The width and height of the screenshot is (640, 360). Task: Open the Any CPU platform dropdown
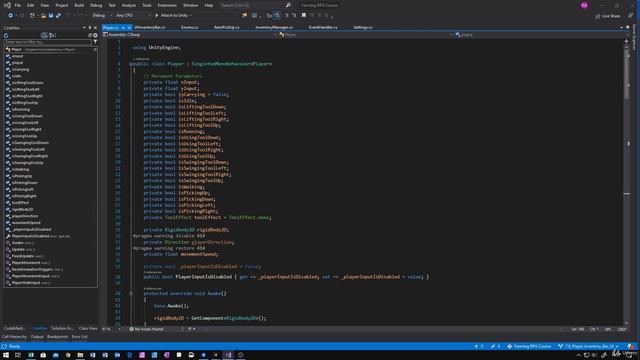[133, 16]
